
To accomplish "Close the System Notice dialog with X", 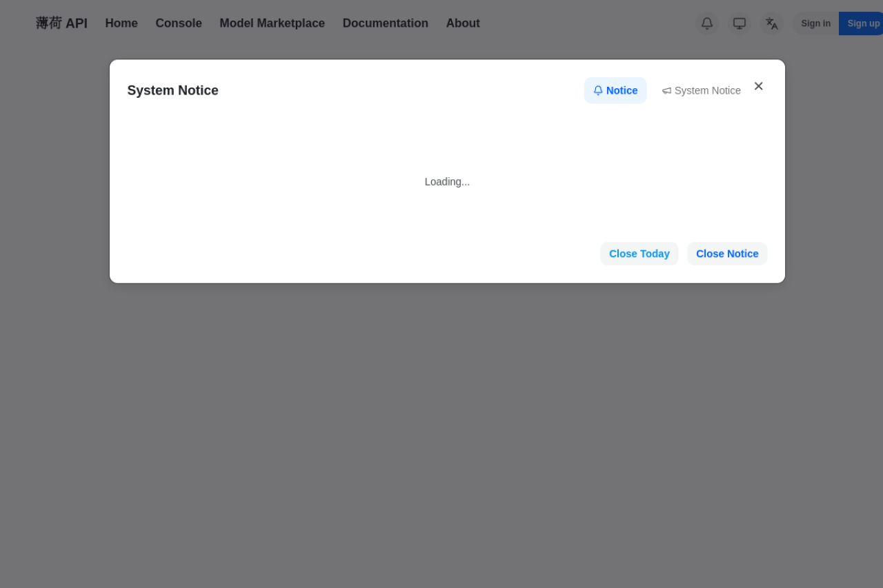I will click(758, 86).
